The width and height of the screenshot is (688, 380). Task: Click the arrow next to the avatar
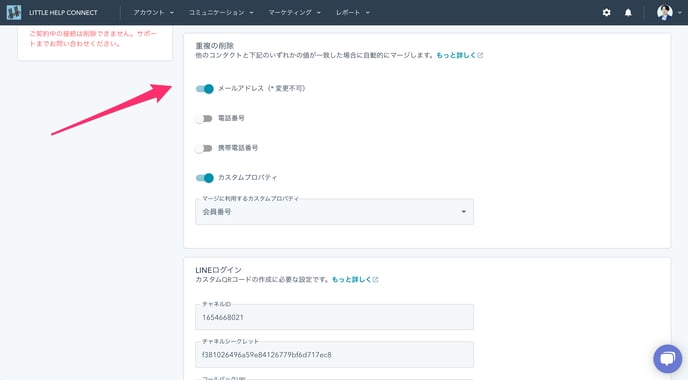pyautogui.click(x=680, y=13)
